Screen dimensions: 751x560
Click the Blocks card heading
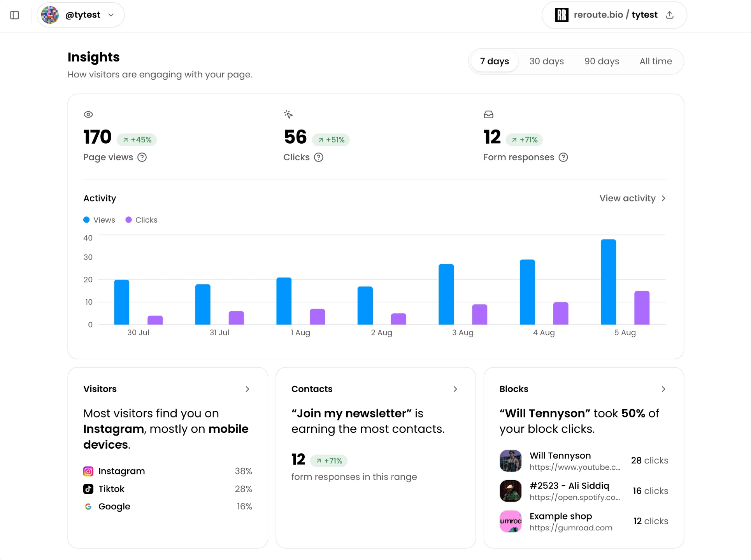514,389
